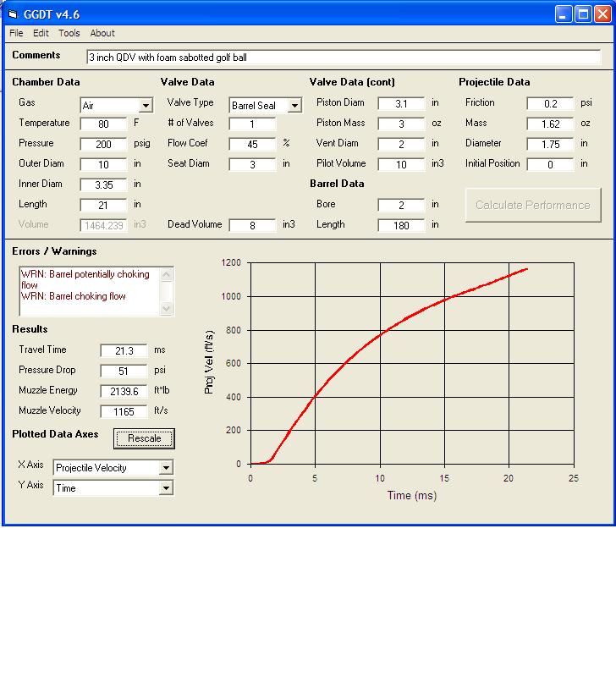Select the chamber Pressure input field
Viewport: 616px width, 677px height.
click(103, 144)
